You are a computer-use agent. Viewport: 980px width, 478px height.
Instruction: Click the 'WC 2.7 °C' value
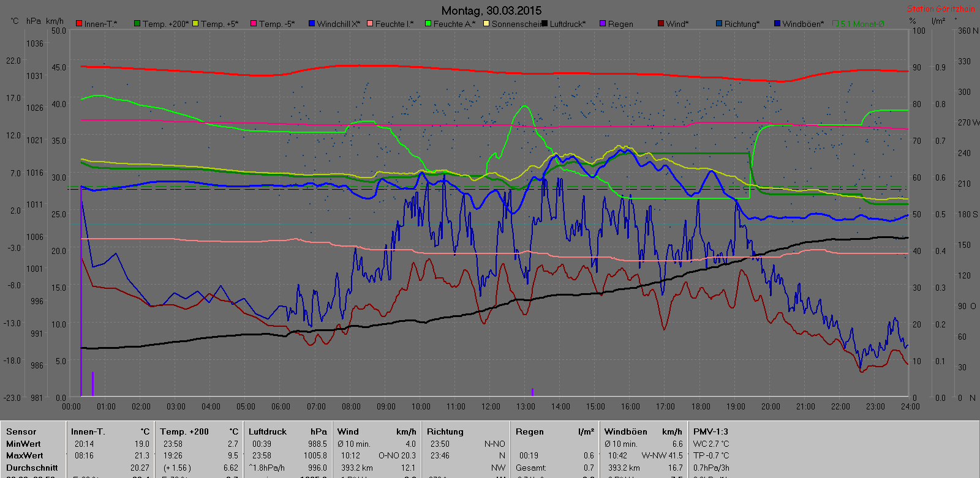711,444
